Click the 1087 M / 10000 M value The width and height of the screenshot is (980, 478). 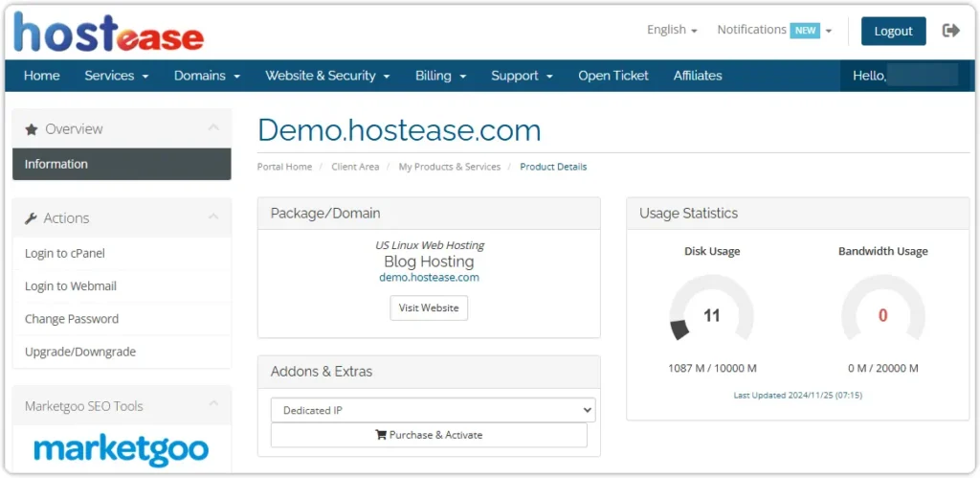click(x=712, y=368)
